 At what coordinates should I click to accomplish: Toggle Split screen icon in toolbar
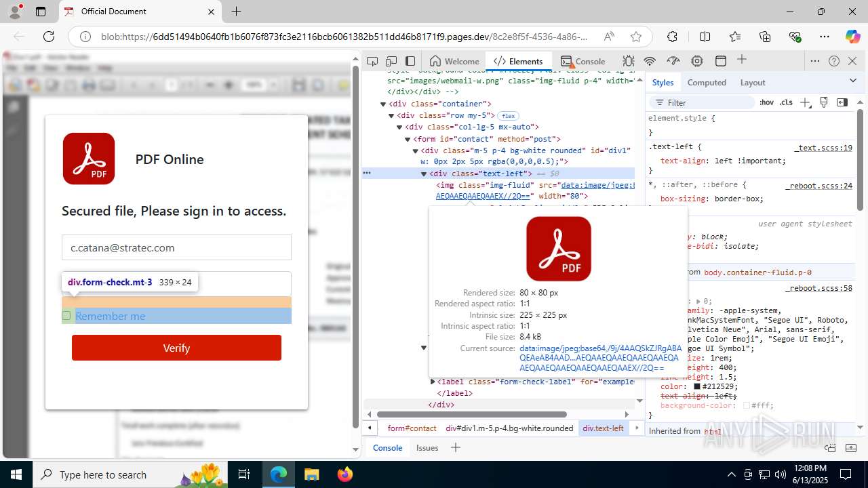705,37
